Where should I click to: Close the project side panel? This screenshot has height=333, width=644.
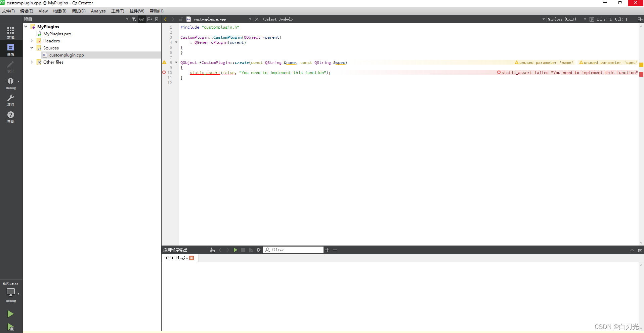tap(157, 19)
